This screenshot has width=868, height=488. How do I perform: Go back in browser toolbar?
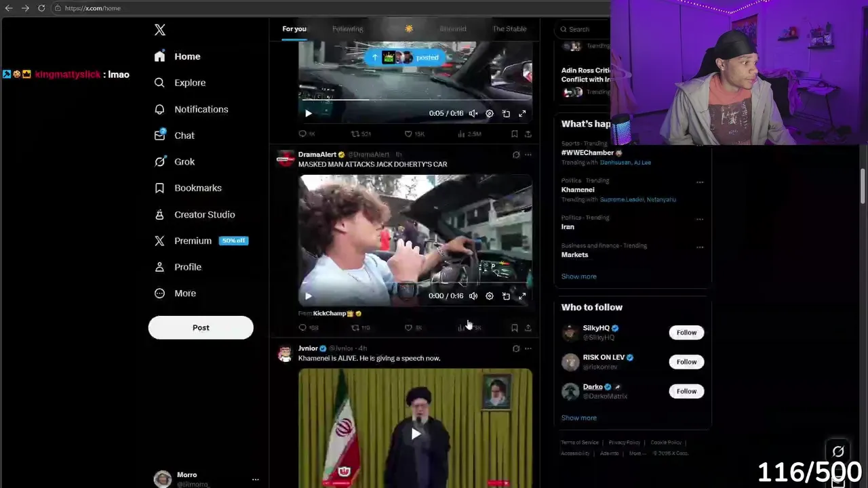pyautogui.click(x=9, y=8)
